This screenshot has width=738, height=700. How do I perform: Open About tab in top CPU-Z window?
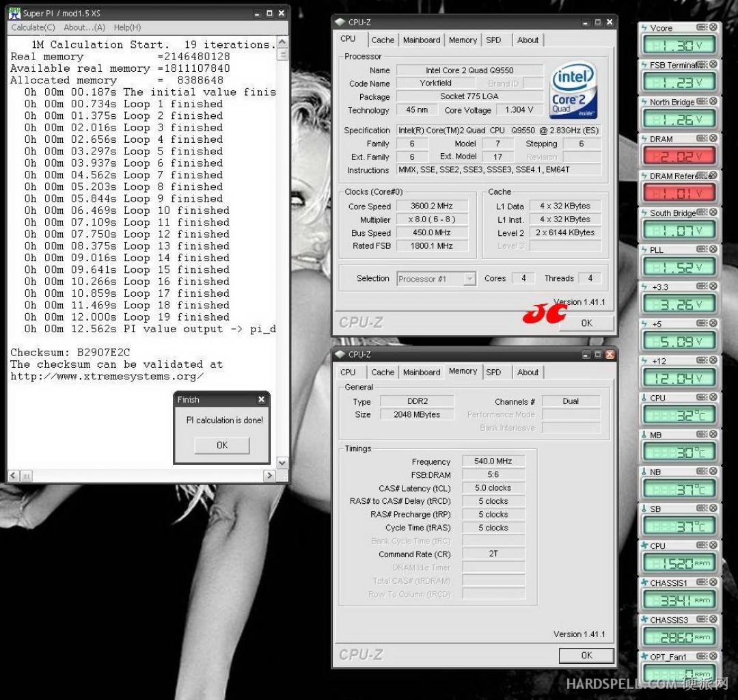click(x=528, y=40)
